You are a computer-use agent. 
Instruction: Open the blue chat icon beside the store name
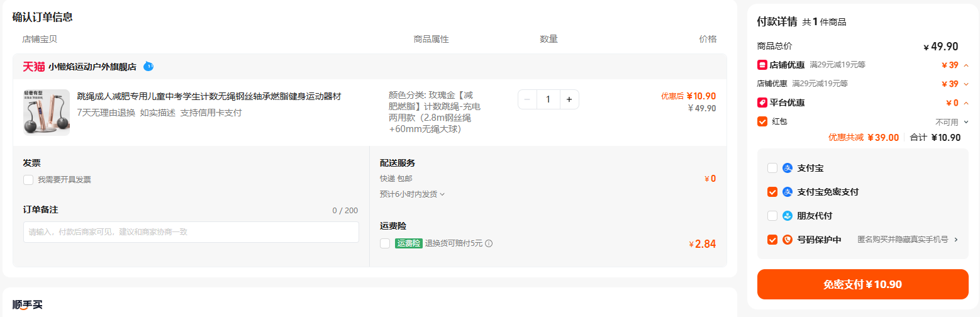tap(148, 66)
